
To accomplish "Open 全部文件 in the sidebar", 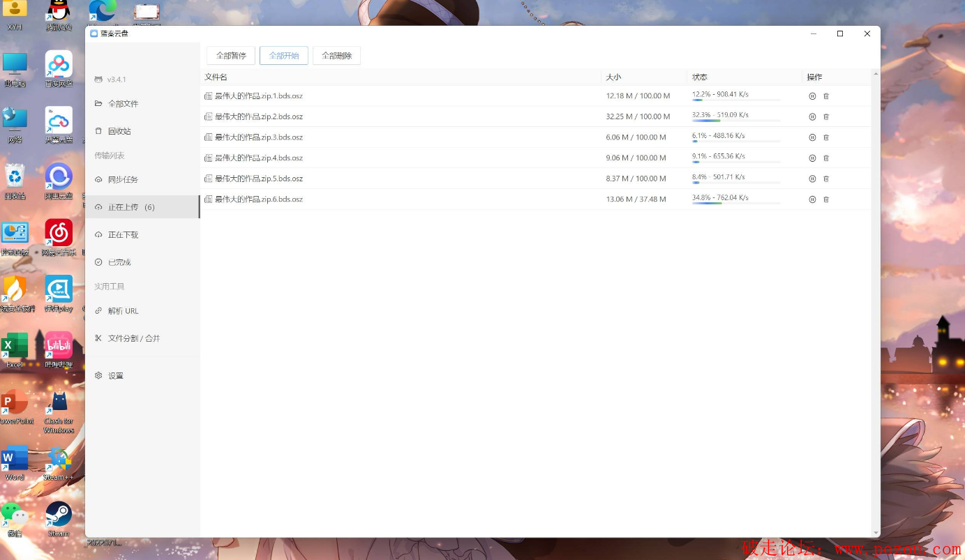I will pos(142,104).
